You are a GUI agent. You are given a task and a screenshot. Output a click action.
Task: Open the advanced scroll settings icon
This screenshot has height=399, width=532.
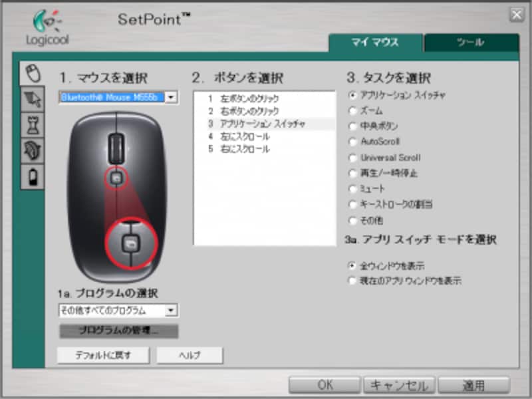(33, 151)
